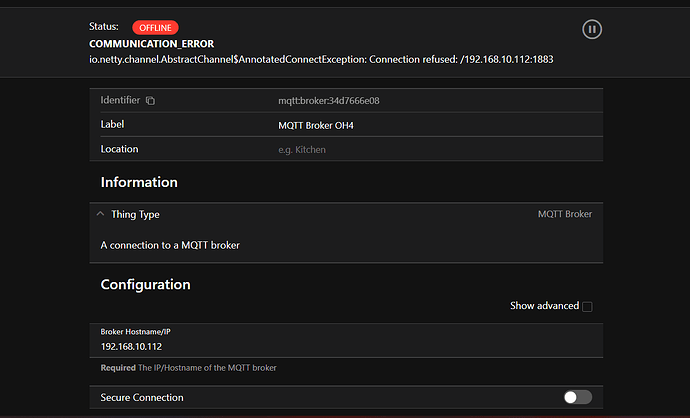Enable the Show advanced checkbox
This screenshot has width=690, height=418.
587,306
